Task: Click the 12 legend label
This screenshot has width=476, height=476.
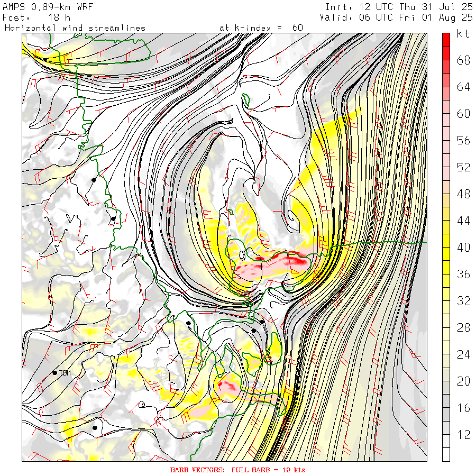Action: point(463,434)
